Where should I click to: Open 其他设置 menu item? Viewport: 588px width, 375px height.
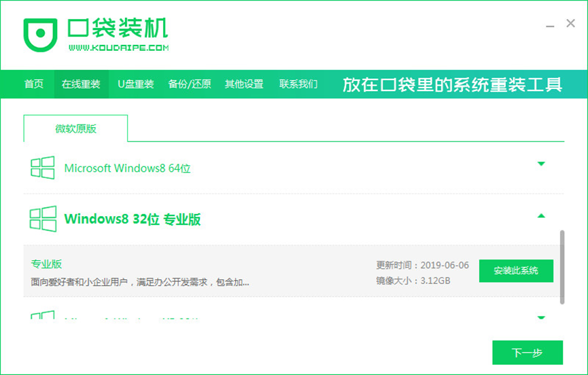244,84
